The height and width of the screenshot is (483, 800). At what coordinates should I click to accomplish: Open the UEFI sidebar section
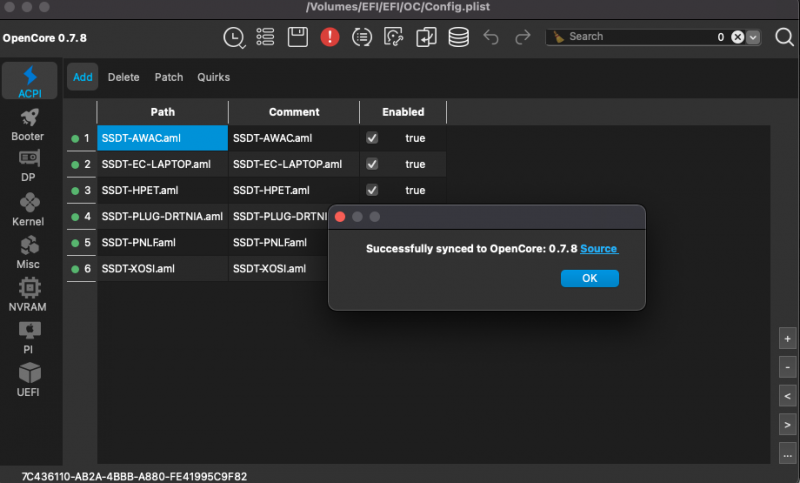[29, 380]
